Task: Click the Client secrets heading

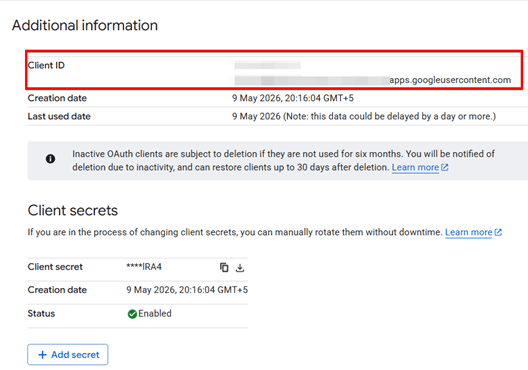Action: click(x=73, y=210)
